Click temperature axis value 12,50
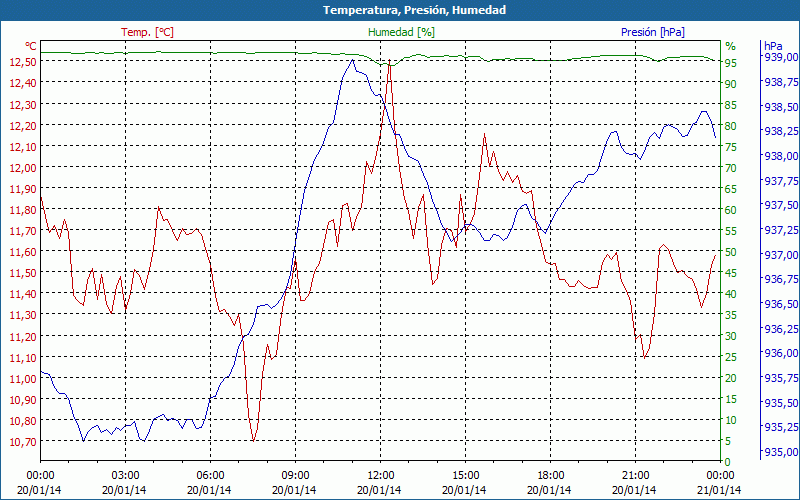The height and width of the screenshot is (500, 800). click(x=23, y=61)
